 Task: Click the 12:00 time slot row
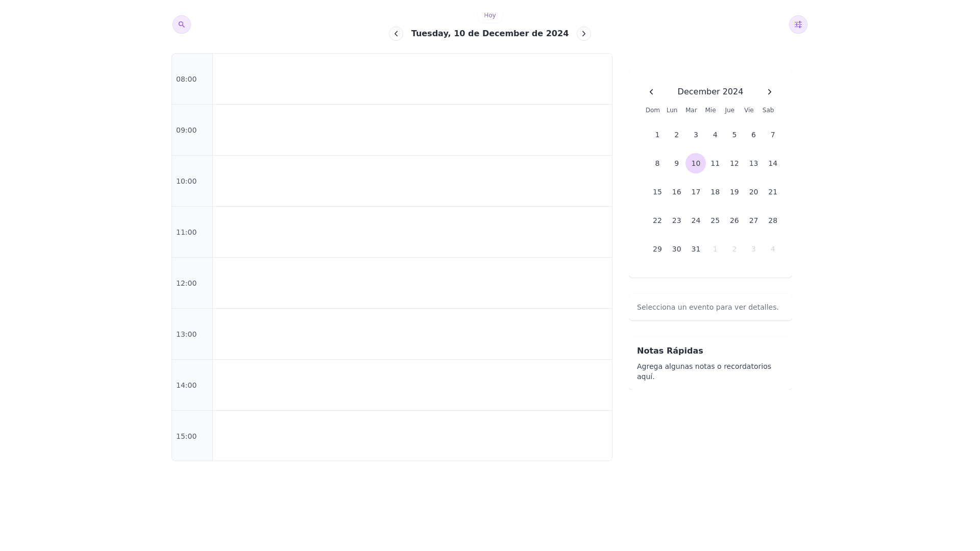pyautogui.click(x=412, y=283)
